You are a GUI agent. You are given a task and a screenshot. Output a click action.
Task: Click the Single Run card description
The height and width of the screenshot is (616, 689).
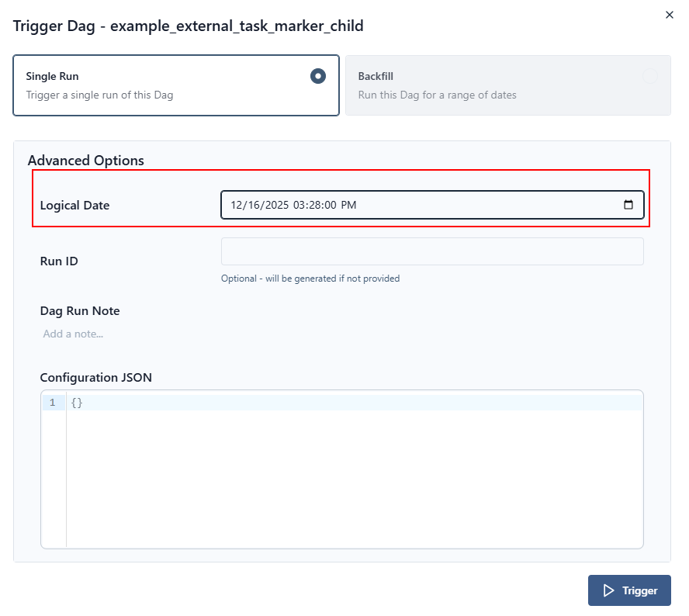click(x=99, y=95)
